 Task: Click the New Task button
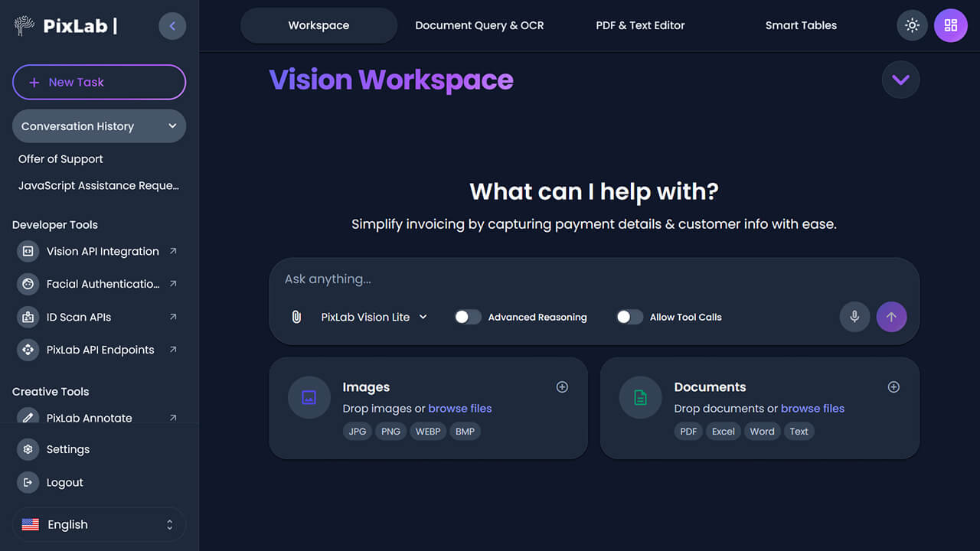click(99, 82)
